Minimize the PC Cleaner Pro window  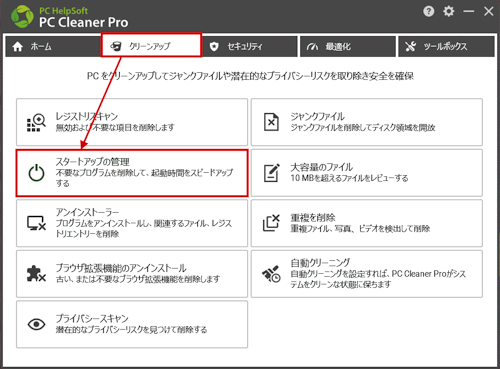468,12
